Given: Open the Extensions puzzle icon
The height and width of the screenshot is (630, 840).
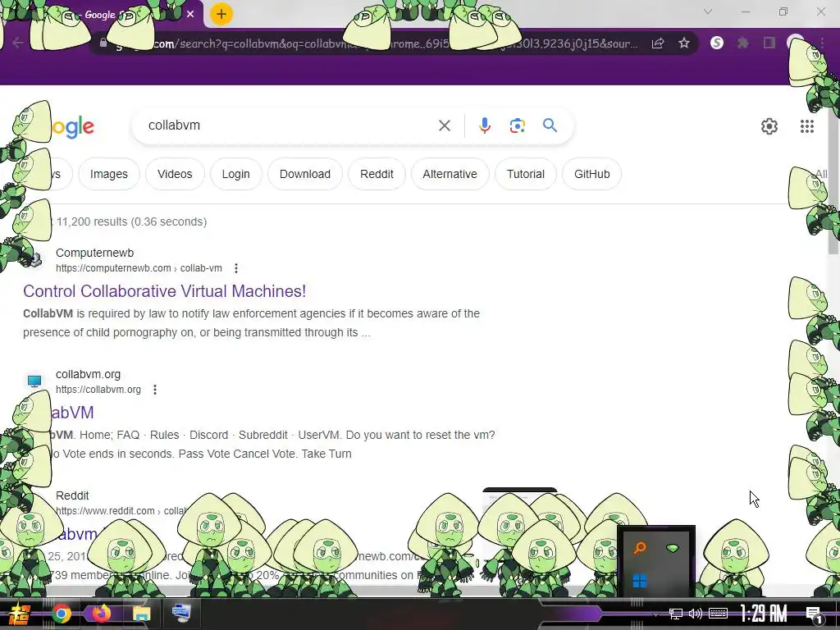Looking at the screenshot, I should [743, 43].
